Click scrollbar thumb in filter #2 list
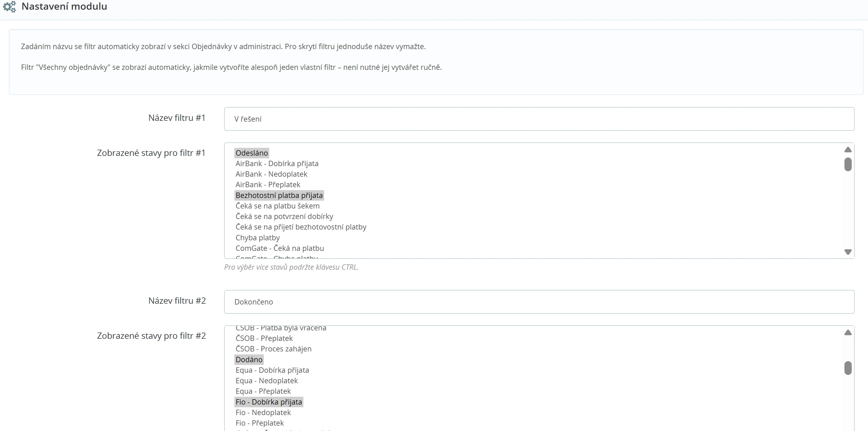868x431 pixels. [848, 368]
